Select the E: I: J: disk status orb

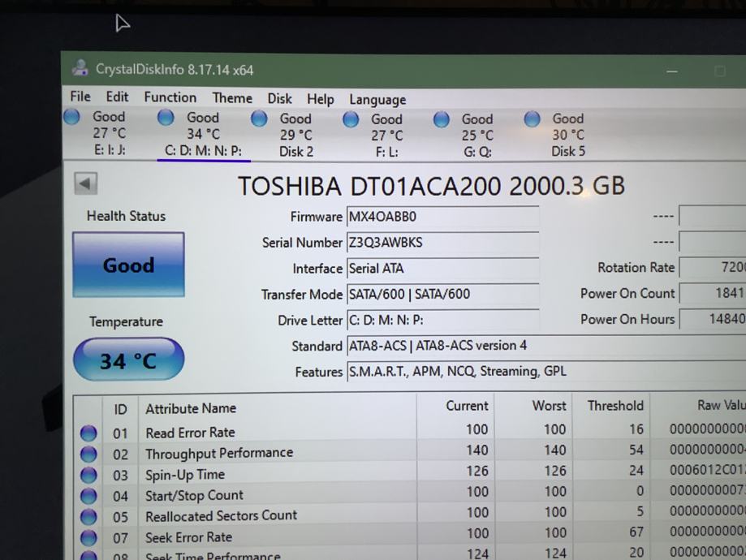click(72, 117)
